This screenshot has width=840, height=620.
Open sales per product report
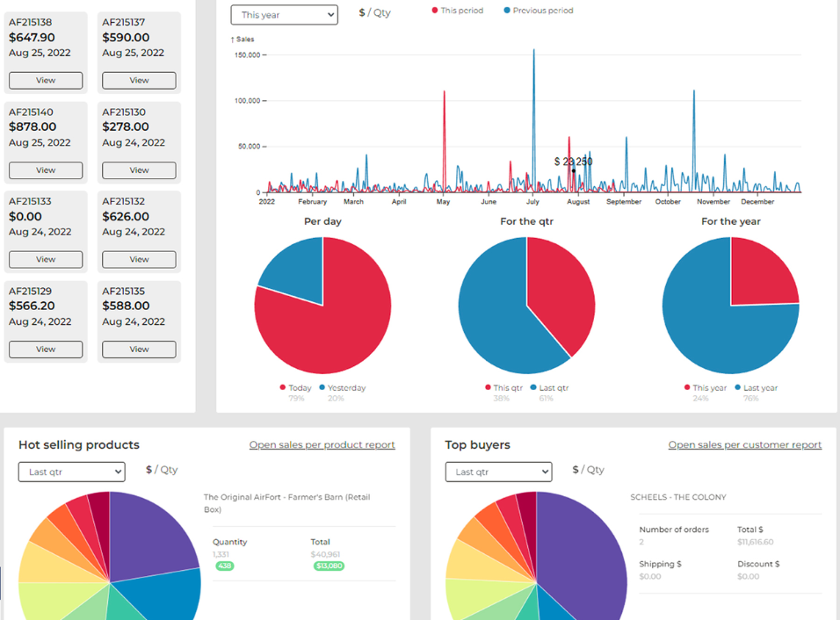[322, 445]
